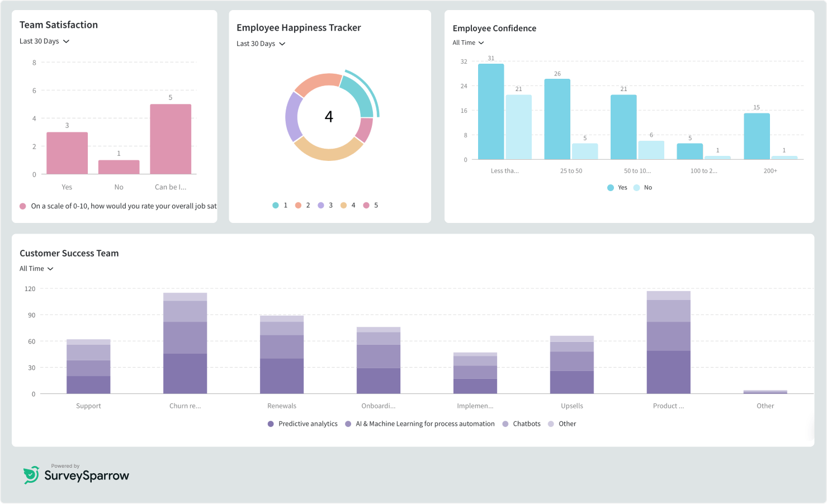The height and width of the screenshot is (504, 827).
Task: Click the number 4 in donut center
Action: click(329, 117)
